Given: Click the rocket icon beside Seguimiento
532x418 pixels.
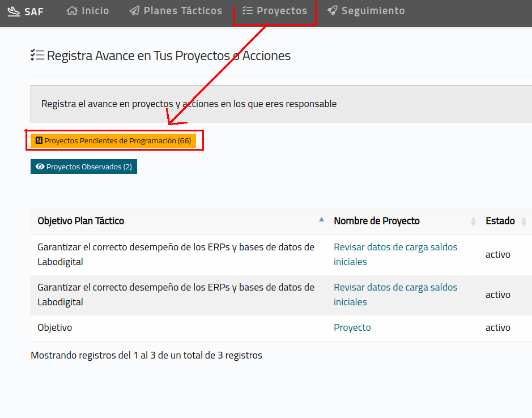Looking at the screenshot, I should [333, 11].
